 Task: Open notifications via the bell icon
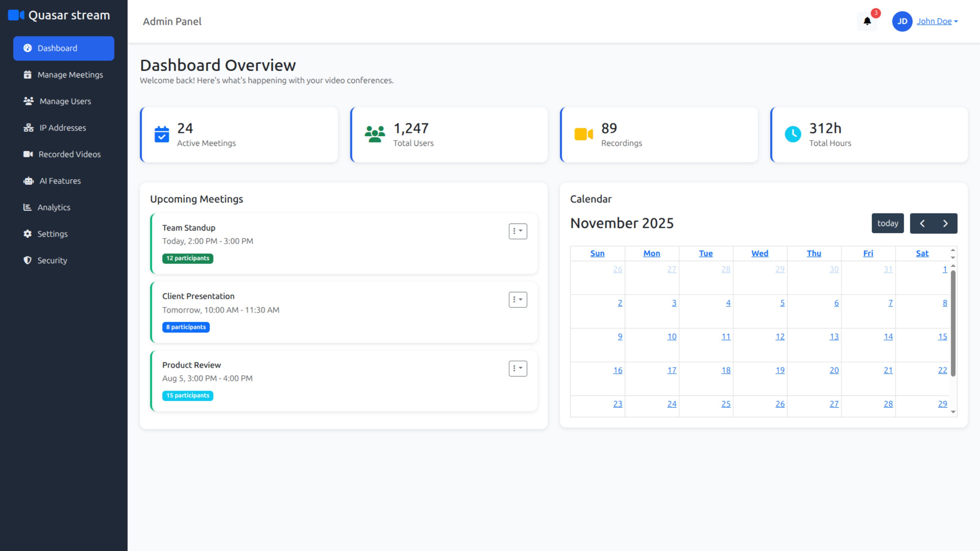867,21
